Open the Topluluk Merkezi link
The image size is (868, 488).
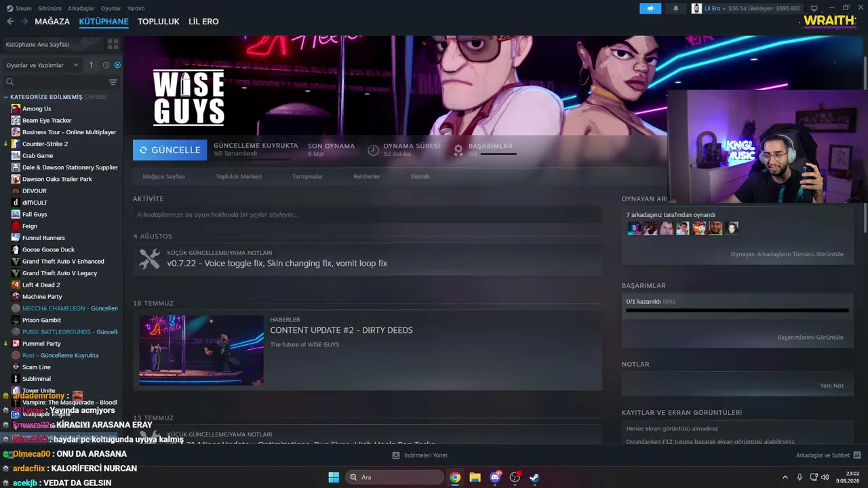(x=239, y=176)
